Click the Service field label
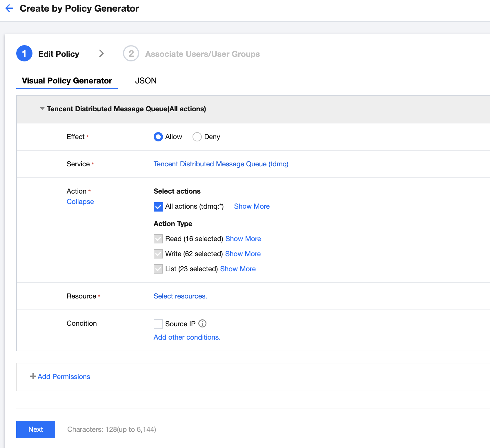Image resolution: width=490 pixels, height=448 pixels. pos(78,164)
